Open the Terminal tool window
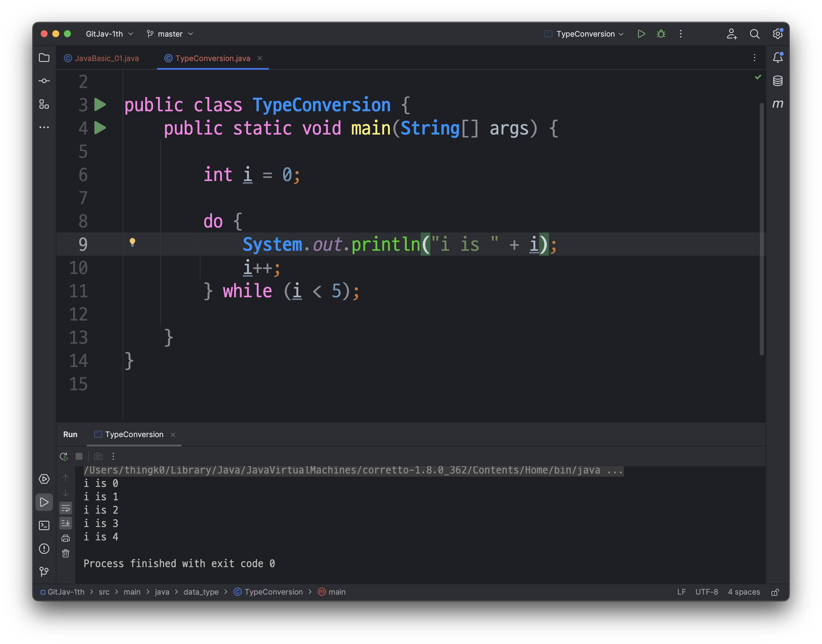822x644 pixels. click(x=44, y=525)
